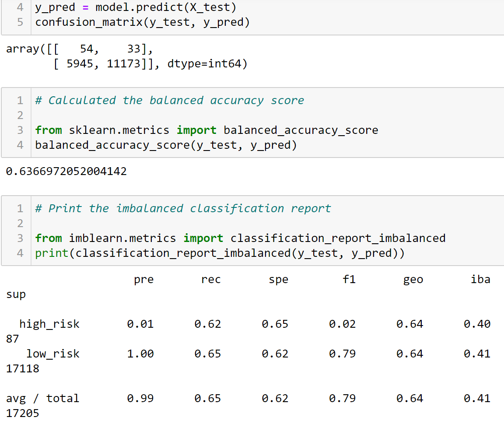Click the code line 'y_pred = model.predict(X_test)'
Screen dimensions: 504x424
pyautogui.click(x=136, y=7)
